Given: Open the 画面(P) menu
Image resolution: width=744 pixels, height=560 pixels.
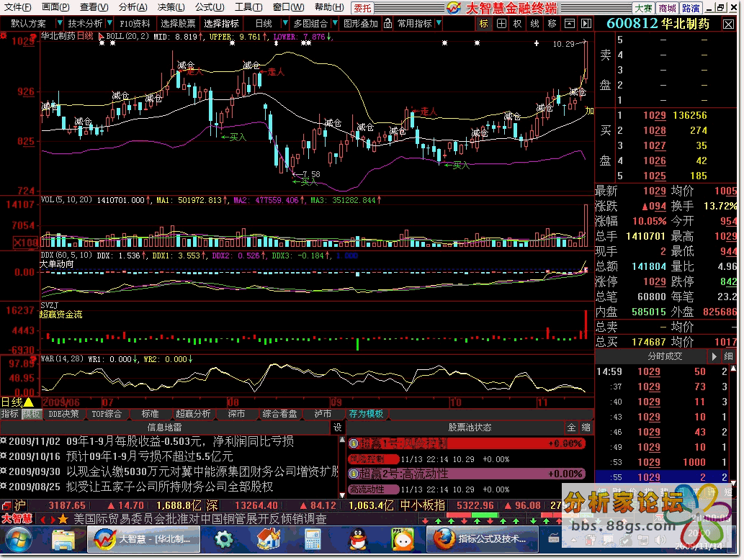Looking at the screenshot, I should tap(55, 7).
